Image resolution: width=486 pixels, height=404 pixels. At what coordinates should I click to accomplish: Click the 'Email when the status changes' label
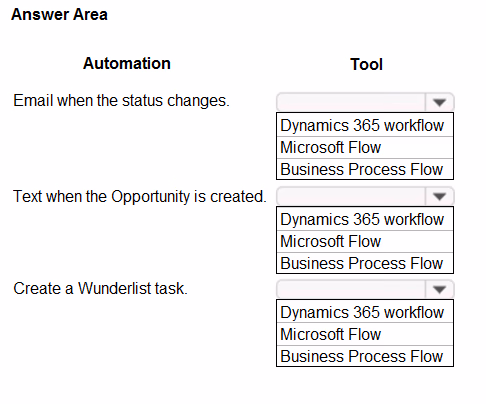[121, 101]
